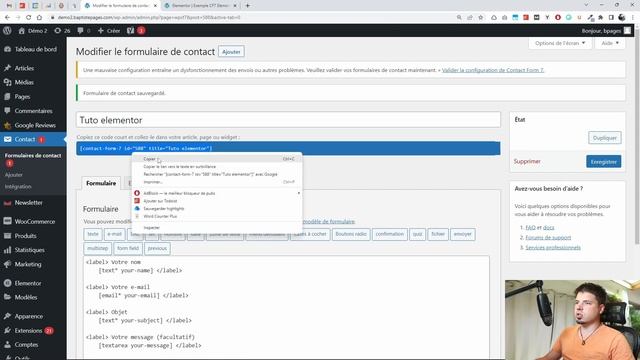
Task: Insert a quiz tag
Action: [417, 234]
